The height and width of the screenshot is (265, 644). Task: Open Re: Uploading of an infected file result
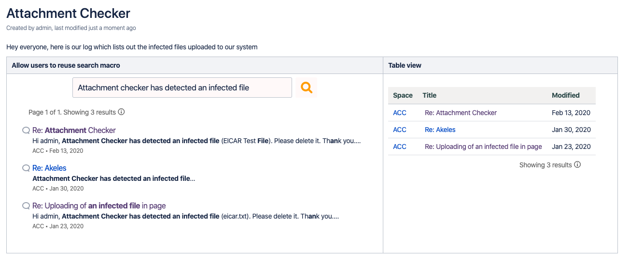point(99,206)
